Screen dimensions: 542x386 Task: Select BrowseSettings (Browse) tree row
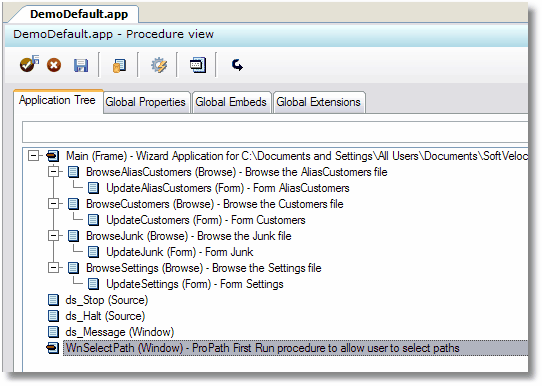(x=204, y=268)
